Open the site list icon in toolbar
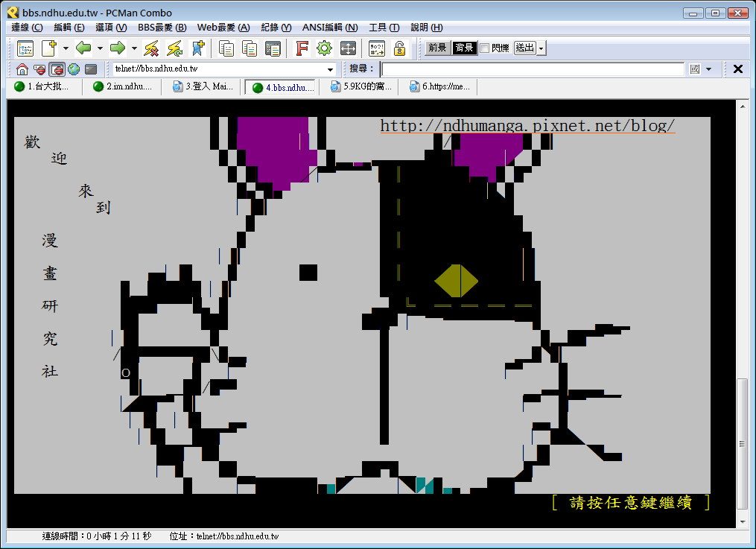The image size is (756, 549). click(25, 48)
